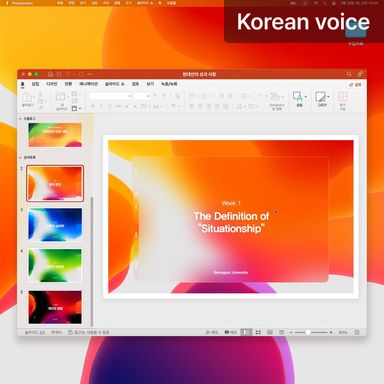
Task: Open the Comments button in status bar
Action: [231, 332]
